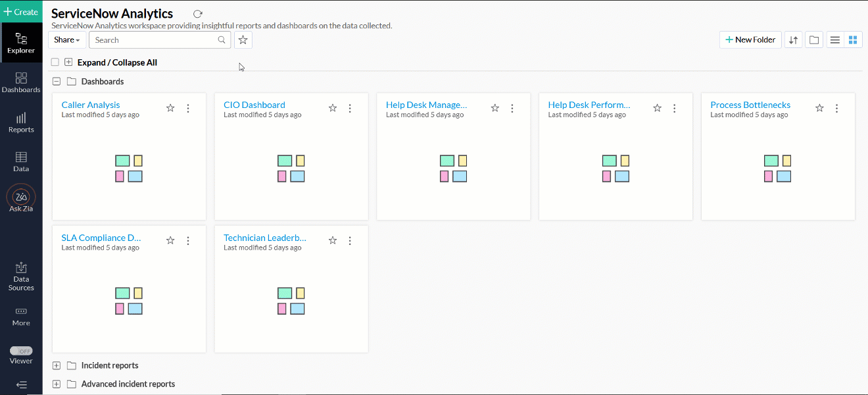
Task: Check the select-all checkbox above Dashboards
Action: coord(55,61)
